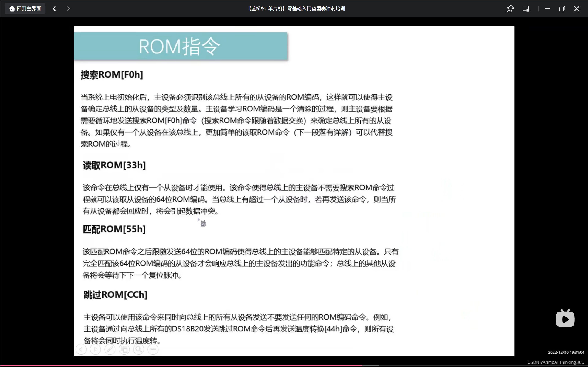Screen dimensions: 588x367
Task: Click the 匹配ROM[55h] heading
Action: tap(114, 229)
